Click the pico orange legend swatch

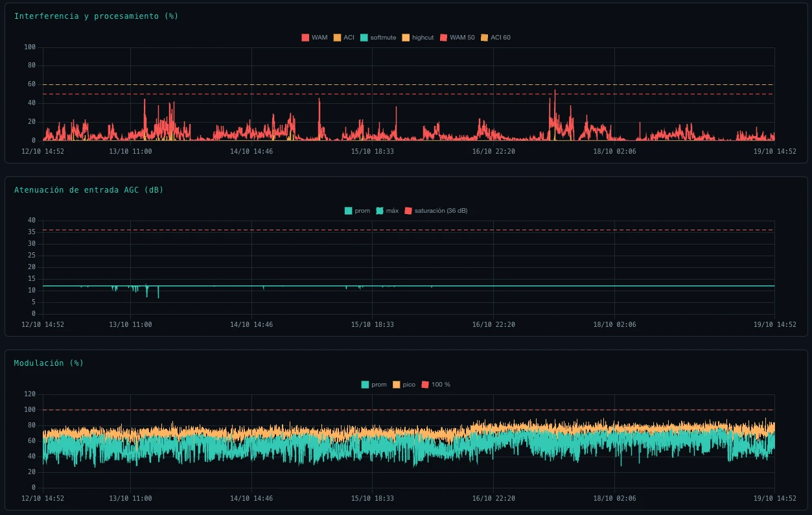tap(397, 385)
